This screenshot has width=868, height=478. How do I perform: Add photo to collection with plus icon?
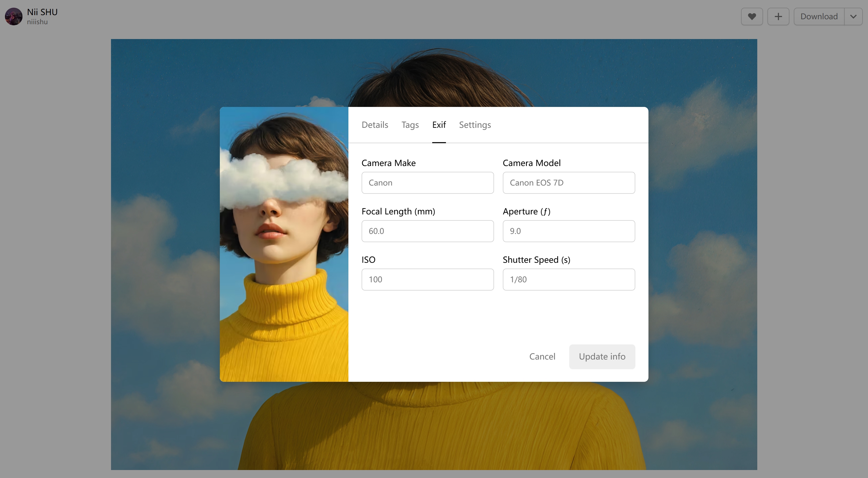[778, 16]
